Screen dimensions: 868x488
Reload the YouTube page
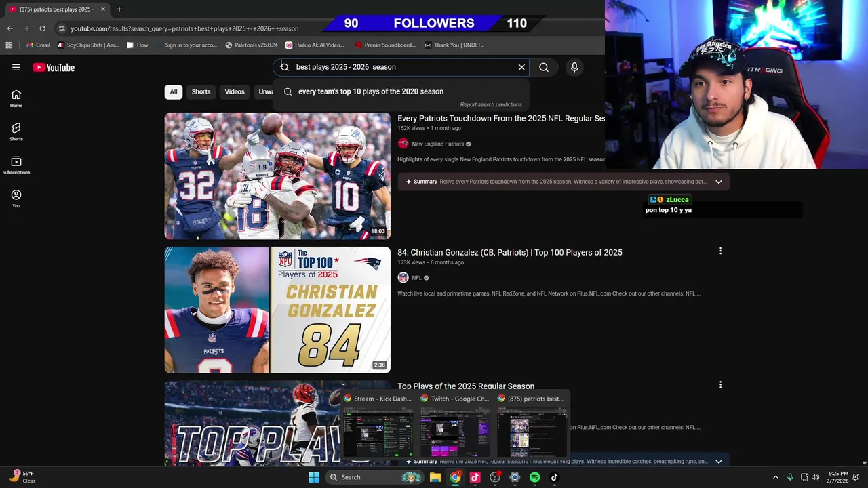[42, 28]
